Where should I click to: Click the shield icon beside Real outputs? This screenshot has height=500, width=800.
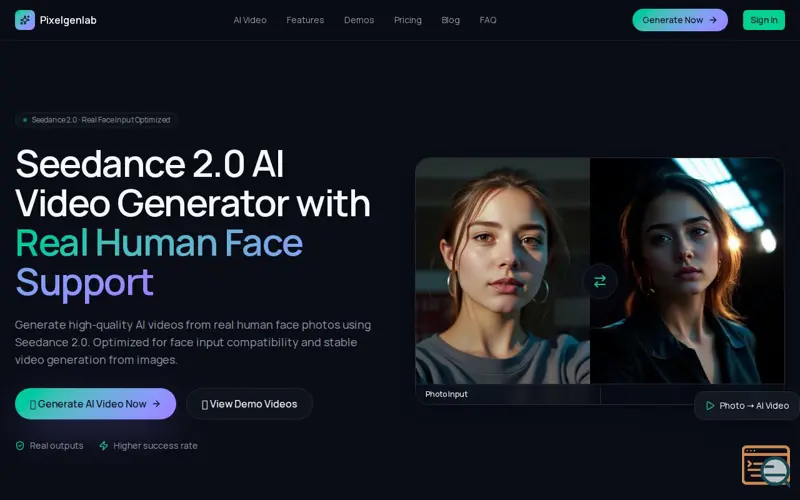pyautogui.click(x=20, y=445)
